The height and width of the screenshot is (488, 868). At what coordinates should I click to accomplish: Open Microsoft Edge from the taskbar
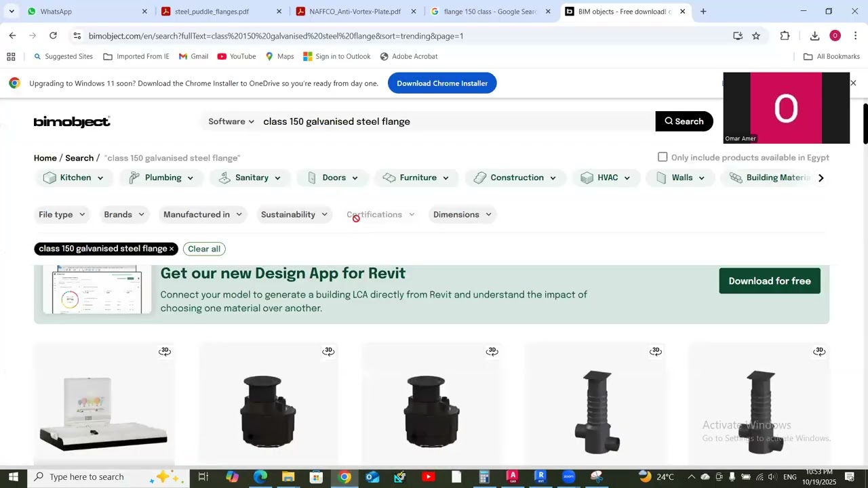[x=260, y=477]
